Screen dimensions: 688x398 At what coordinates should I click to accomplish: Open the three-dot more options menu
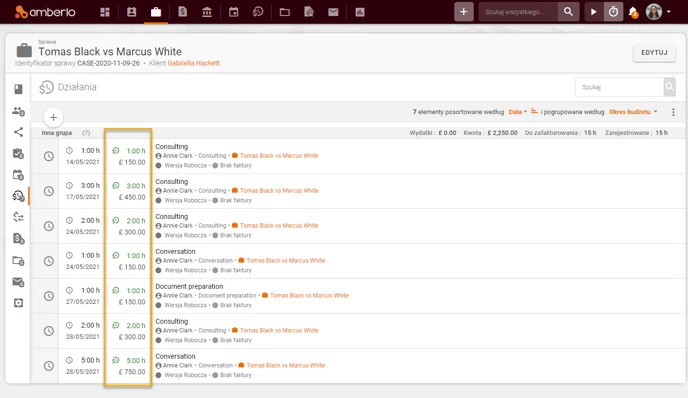pos(673,112)
